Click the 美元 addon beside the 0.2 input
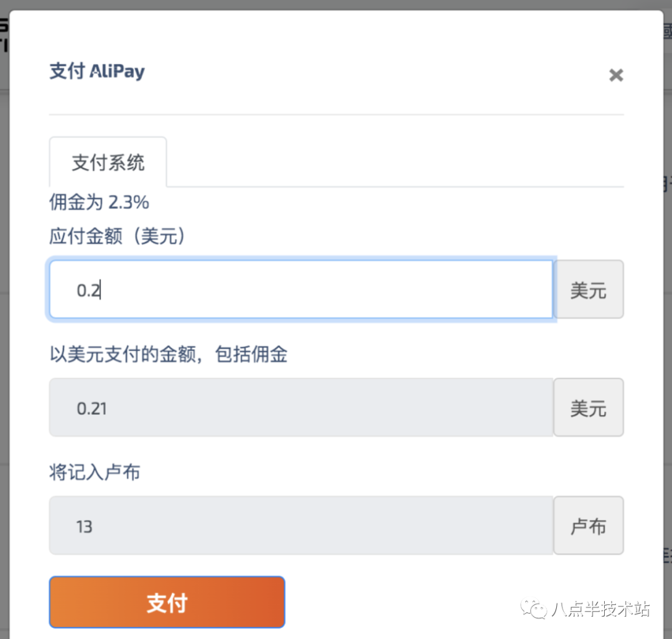The height and width of the screenshot is (639, 672). (588, 290)
